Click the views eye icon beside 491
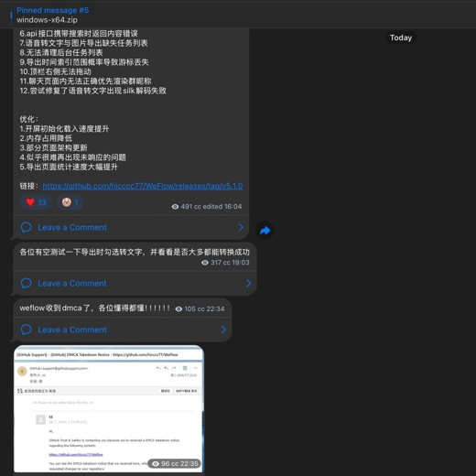The width and height of the screenshot is (476, 476). (x=175, y=207)
